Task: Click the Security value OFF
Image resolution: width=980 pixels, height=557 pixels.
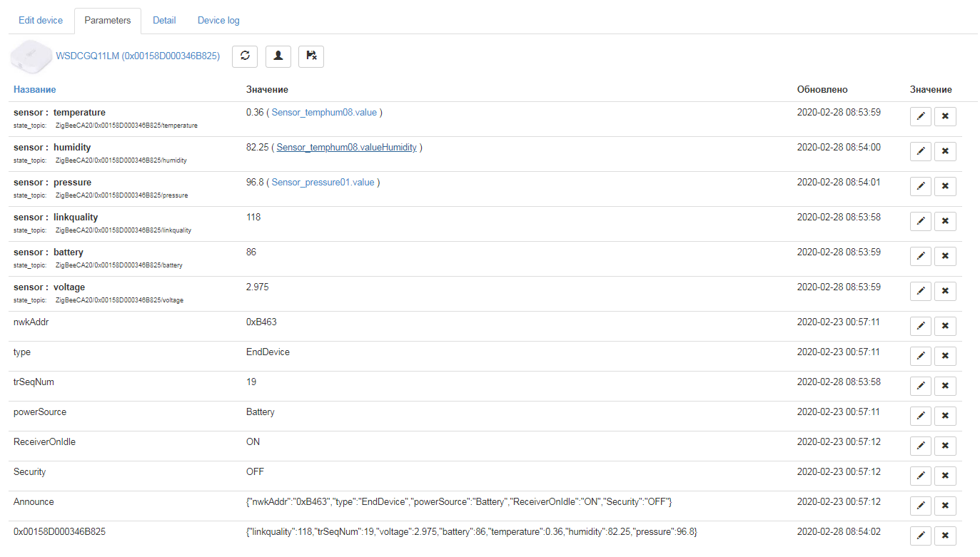Action: (x=255, y=472)
